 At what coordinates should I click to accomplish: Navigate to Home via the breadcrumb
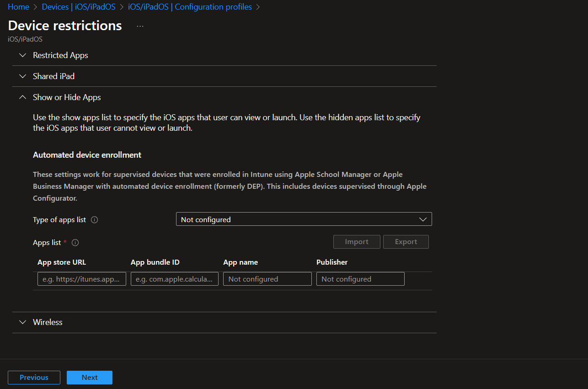click(18, 7)
